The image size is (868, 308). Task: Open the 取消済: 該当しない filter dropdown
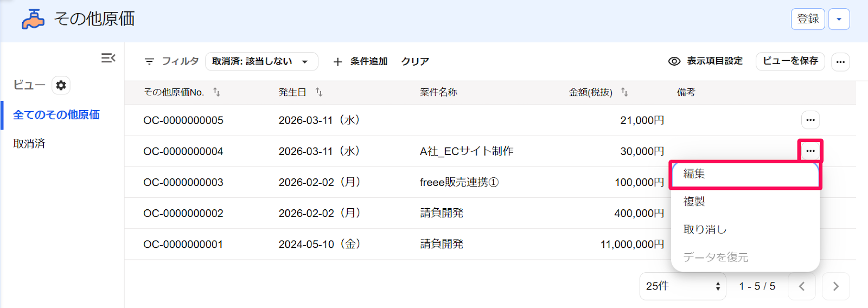pos(261,61)
